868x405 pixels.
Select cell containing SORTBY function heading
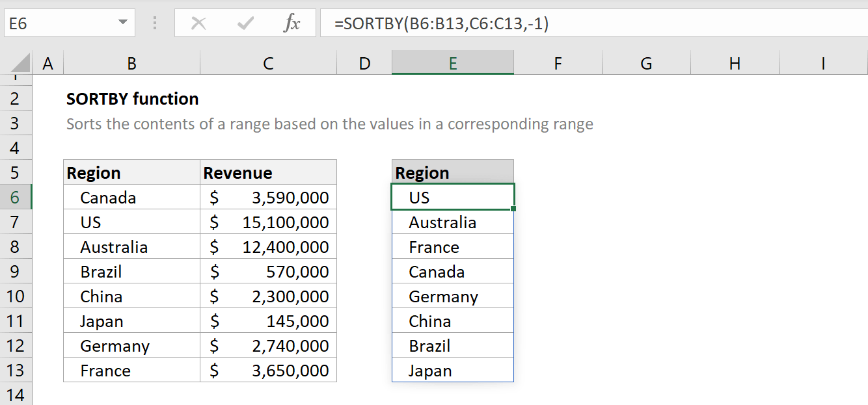tap(131, 99)
